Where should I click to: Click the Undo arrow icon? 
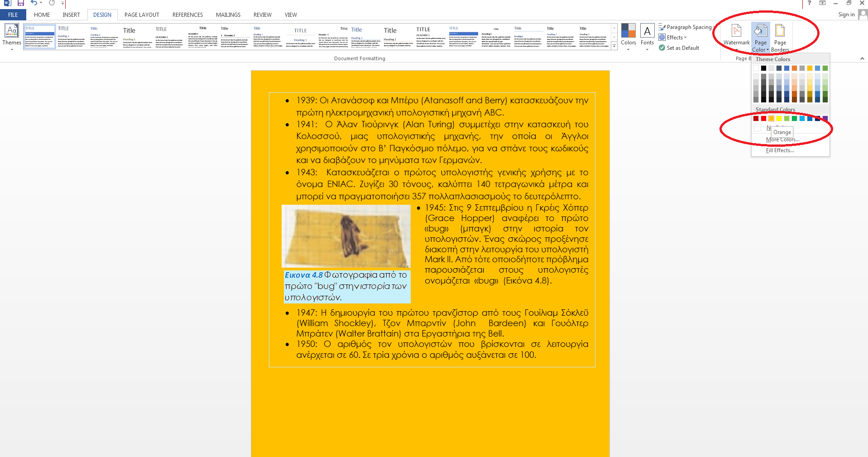[34, 3]
